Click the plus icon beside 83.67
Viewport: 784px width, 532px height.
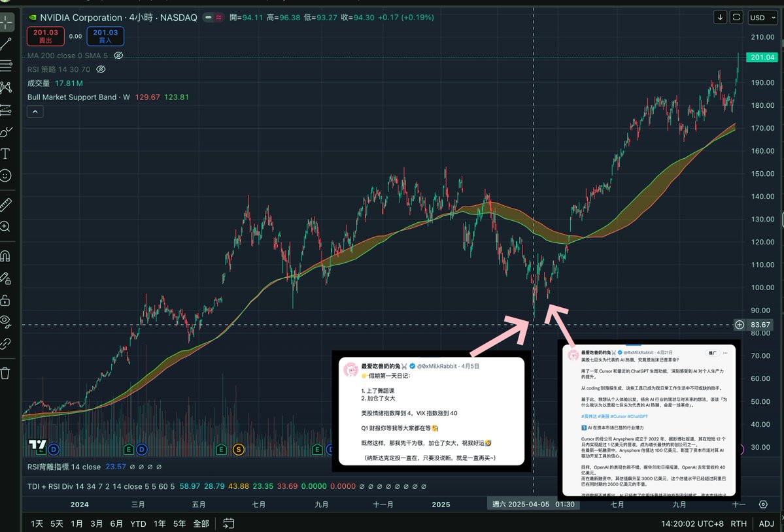point(740,325)
